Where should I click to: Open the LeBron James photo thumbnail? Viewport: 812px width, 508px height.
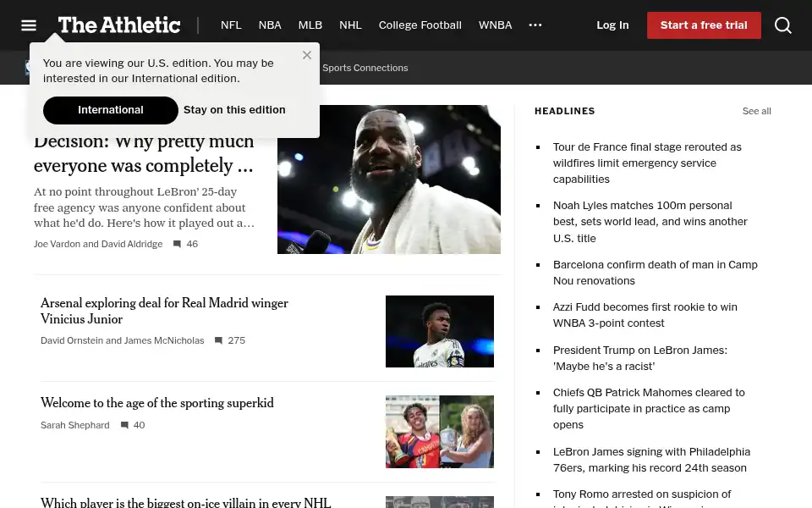[x=389, y=179]
